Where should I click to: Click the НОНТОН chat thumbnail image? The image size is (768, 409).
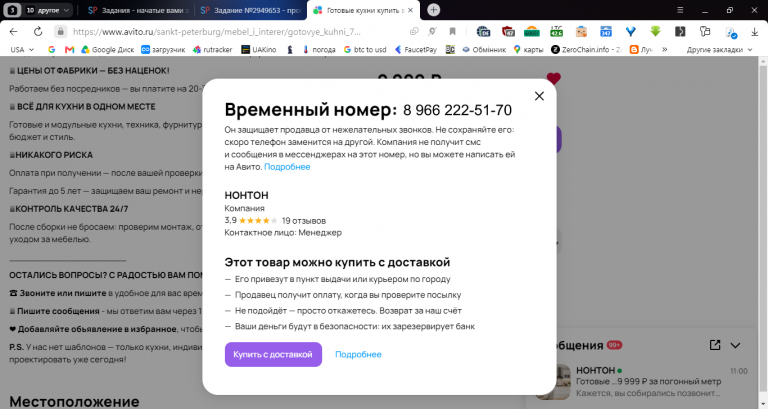tap(554, 382)
